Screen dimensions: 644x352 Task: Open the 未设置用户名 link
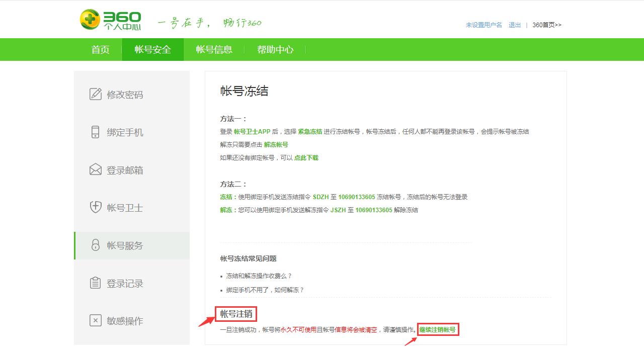coord(483,25)
